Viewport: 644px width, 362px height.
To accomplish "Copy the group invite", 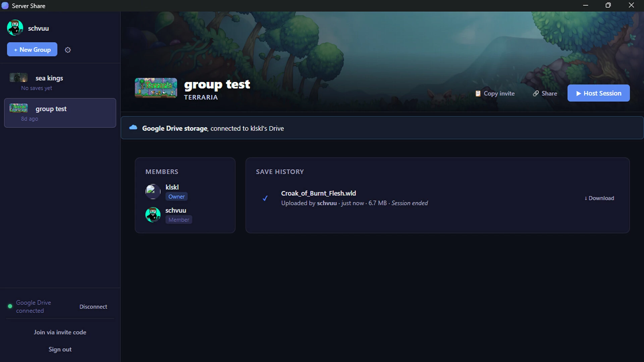I will [495, 94].
